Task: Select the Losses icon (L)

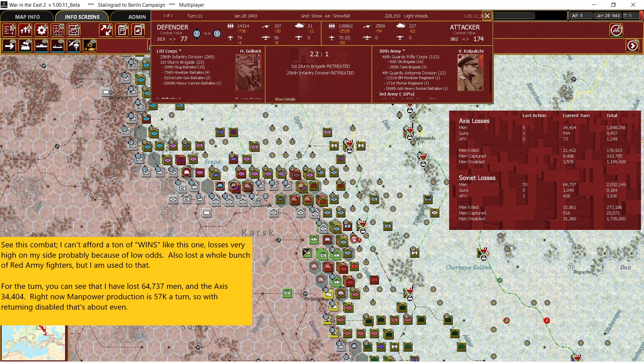Action: [x=25, y=30]
